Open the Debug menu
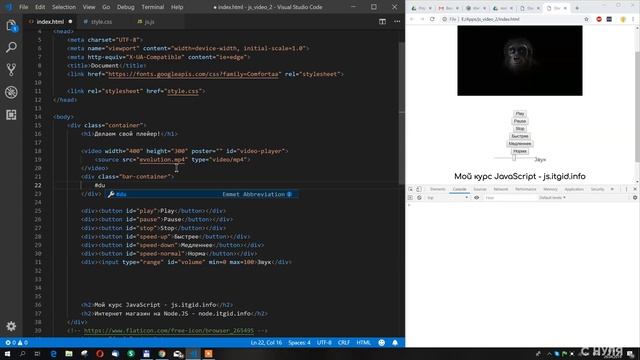This screenshot has width=640, height=360. [125, 7]
